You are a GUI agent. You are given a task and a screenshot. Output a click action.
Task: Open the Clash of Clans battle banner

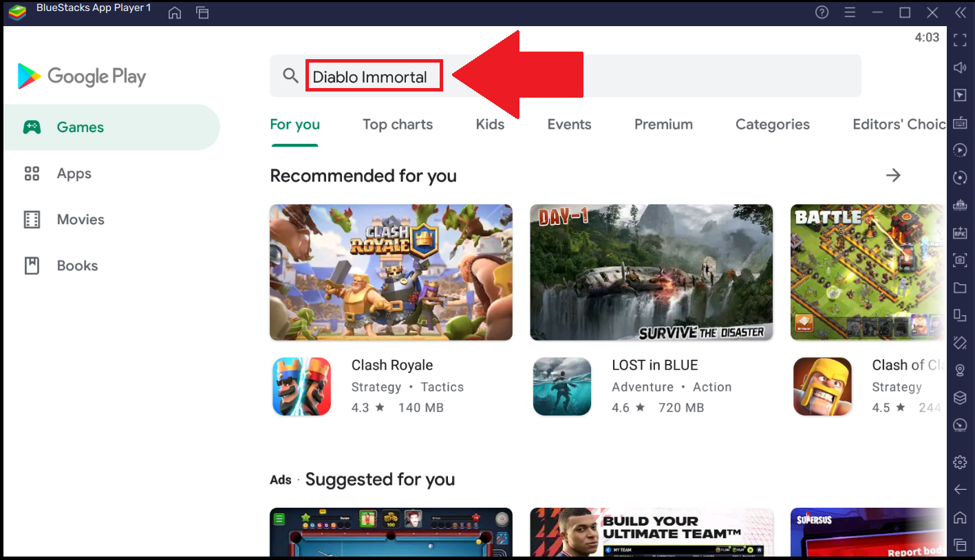pos(868,272)
